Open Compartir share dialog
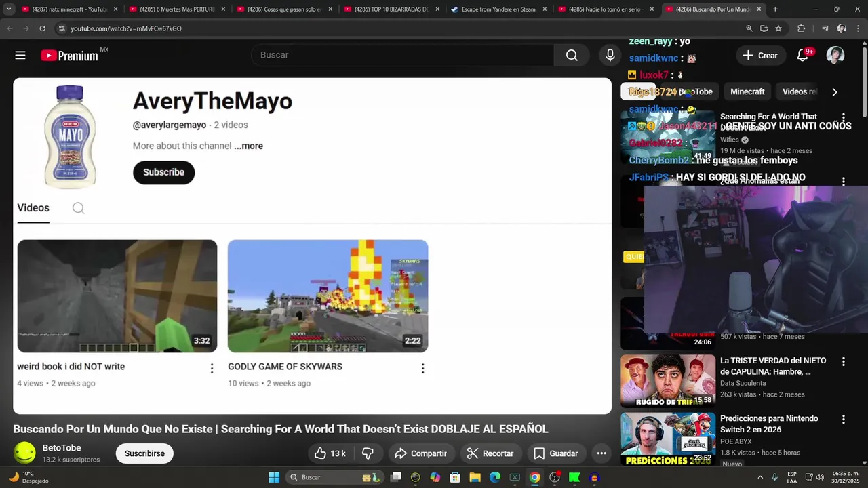Viewport: 868px width, 488px height. click(420, 453)
